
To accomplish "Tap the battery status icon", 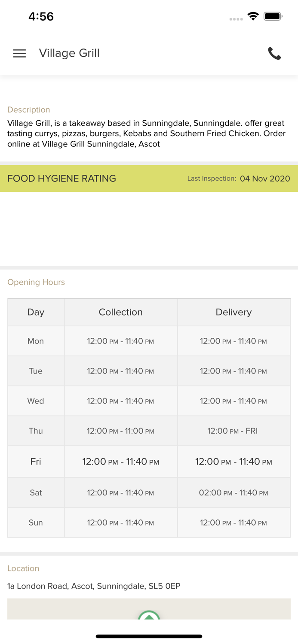I will click(x=273, y=16).
